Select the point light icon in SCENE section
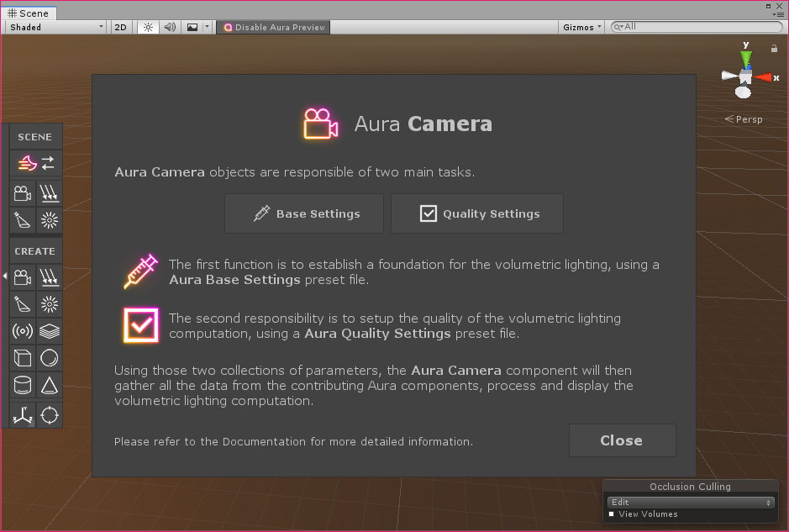This screenshot has height=532, width=789. pos(50,220)
